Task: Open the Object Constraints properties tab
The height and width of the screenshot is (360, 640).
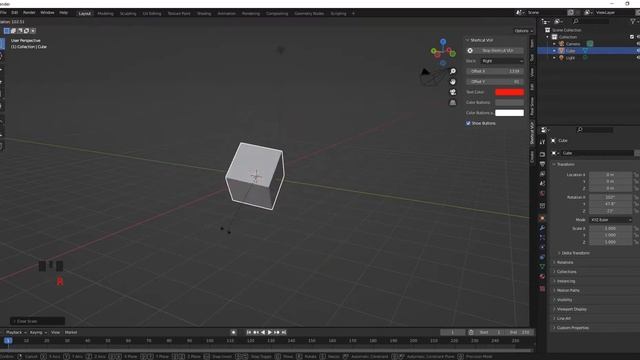Action: pos(542,257)
